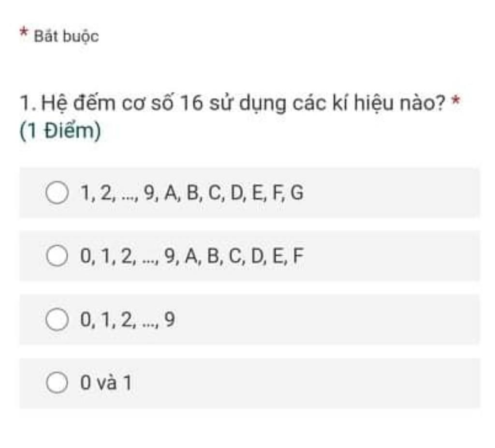
Task: Click the red asterisk after the question
Action: point(456,101)
